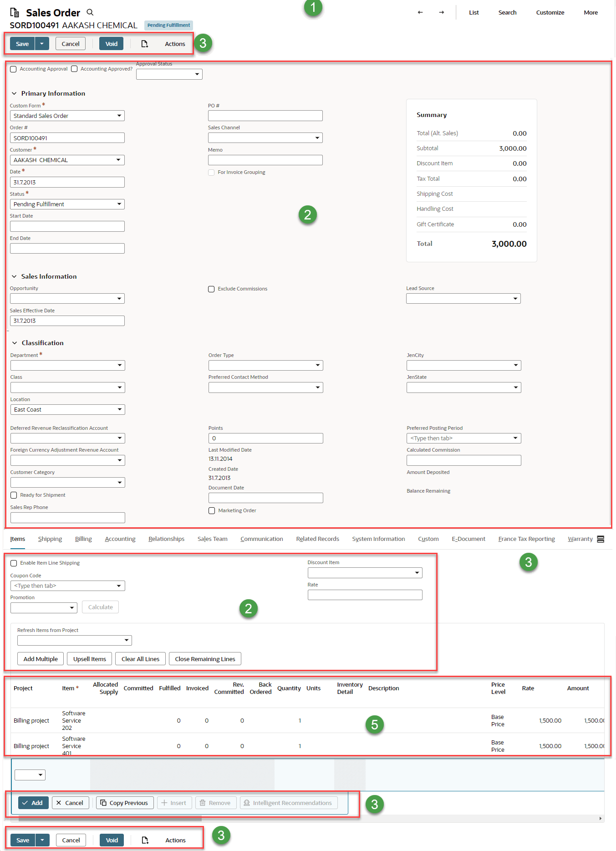Click the scroll right arrow of items table
The image size is (616, 851).
click(601, 819)
